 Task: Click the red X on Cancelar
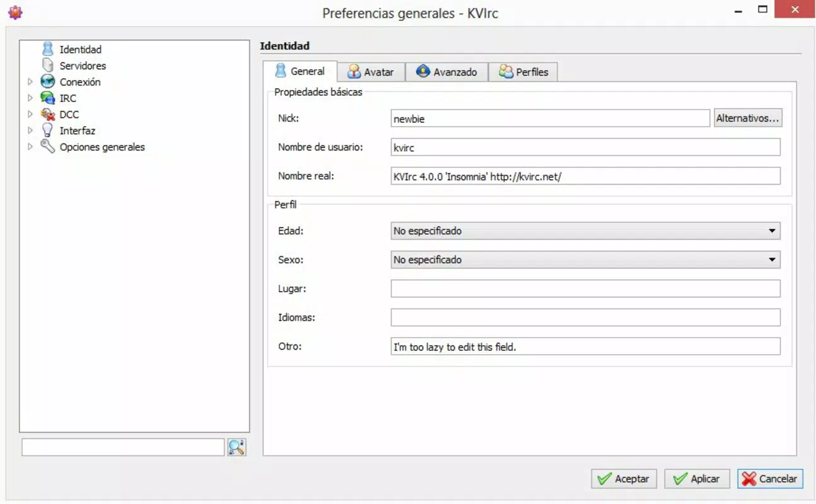[x=749, y=479]
